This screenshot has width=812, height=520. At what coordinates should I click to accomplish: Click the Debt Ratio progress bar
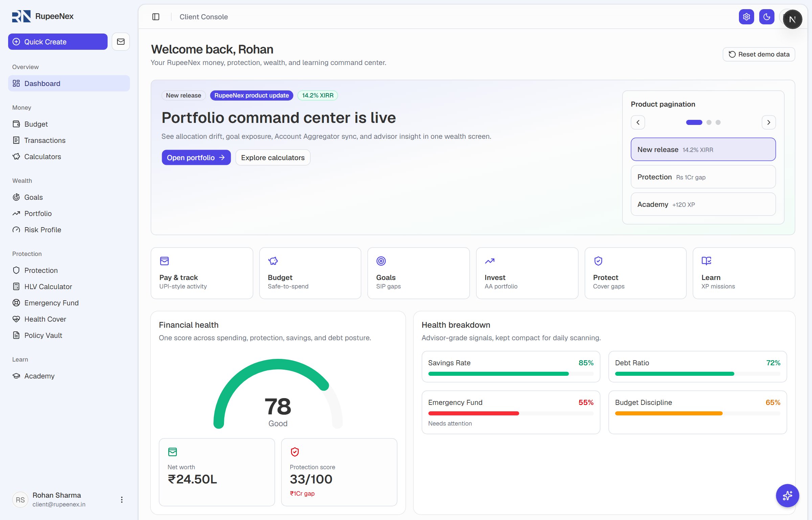(698, 374)
